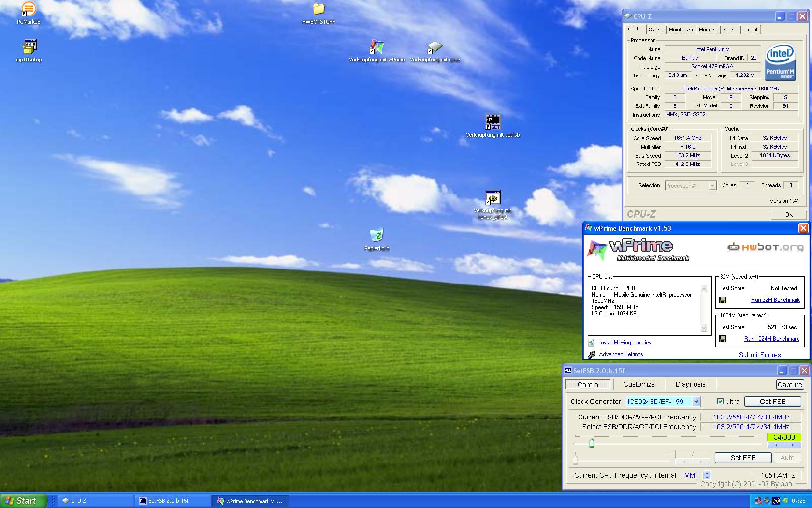The width and height of the screenshot is (812, 508).
Task: Select the Control tab in SetFSB
Action: pos(588,385)
